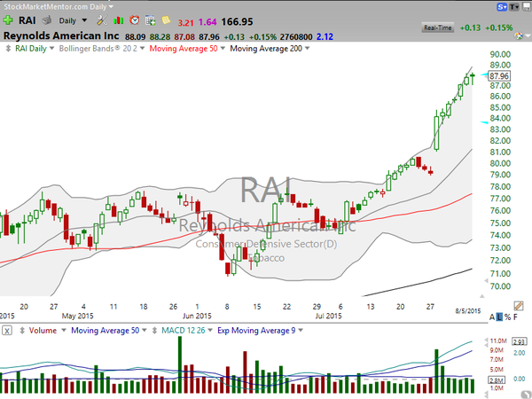Click the small up triangle at the price axis bottom
This screenshot has height=399, width=532.
coord(481,296)
